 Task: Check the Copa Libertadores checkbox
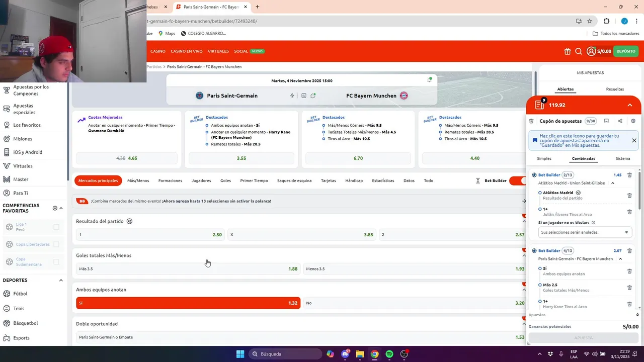click(x=56, y=244)
